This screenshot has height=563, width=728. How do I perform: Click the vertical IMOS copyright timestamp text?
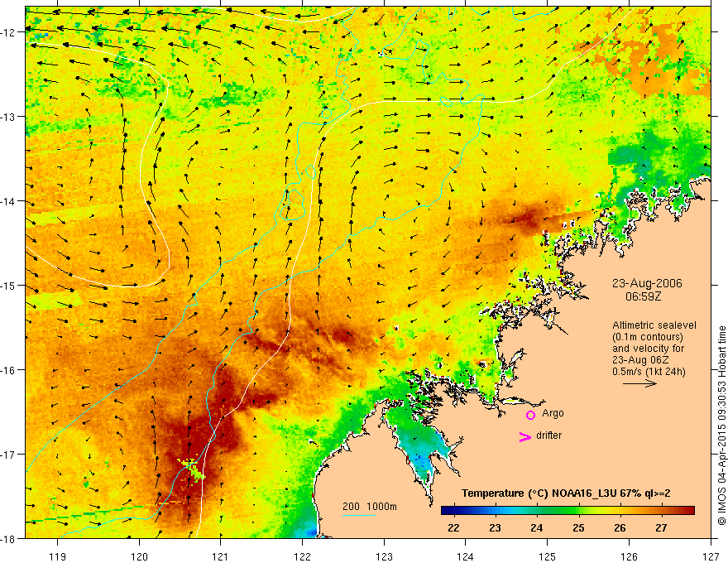pyautogui.click(x=722, y=426)
